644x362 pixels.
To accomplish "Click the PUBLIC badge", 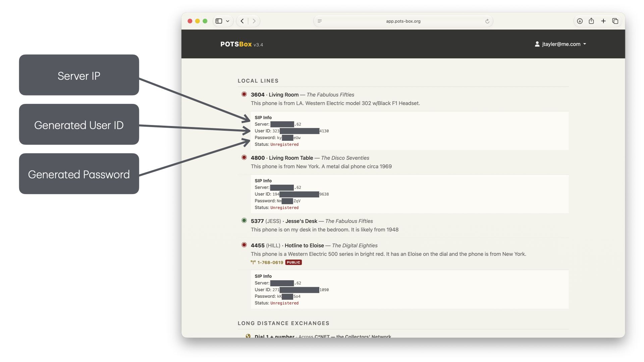I will coord(293,262).
